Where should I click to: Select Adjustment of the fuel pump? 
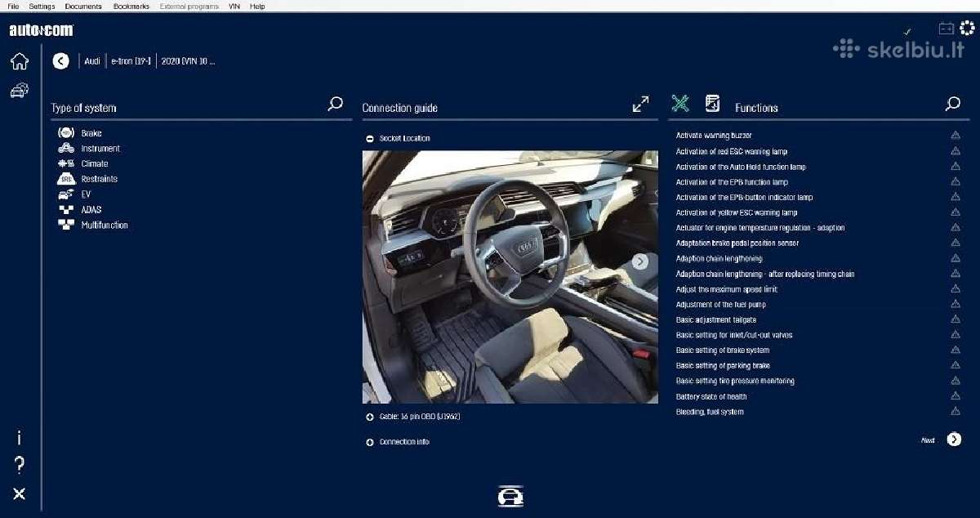coord(721,305)
